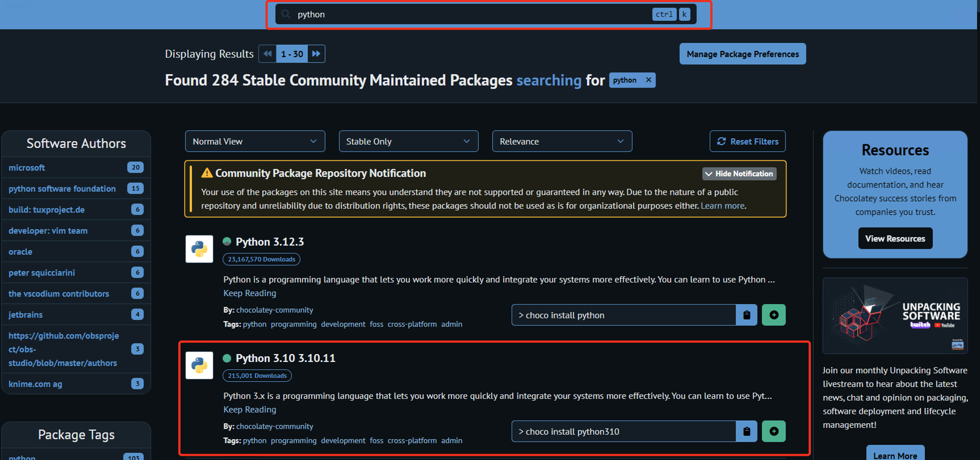Filter by microsoft software author

point(27,168)
